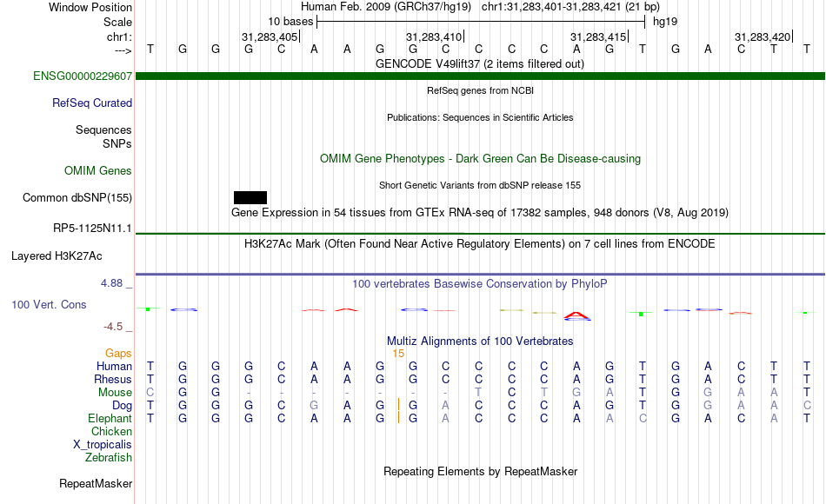Click the green ENSG00000229607 gene bar
826x504 pixels.
coord(480,76)
